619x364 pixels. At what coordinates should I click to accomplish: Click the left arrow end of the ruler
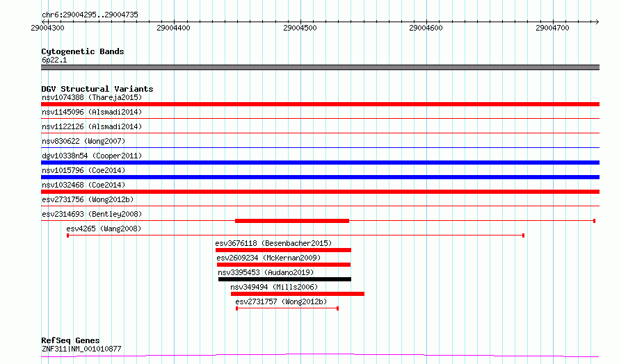coord(44,22)
